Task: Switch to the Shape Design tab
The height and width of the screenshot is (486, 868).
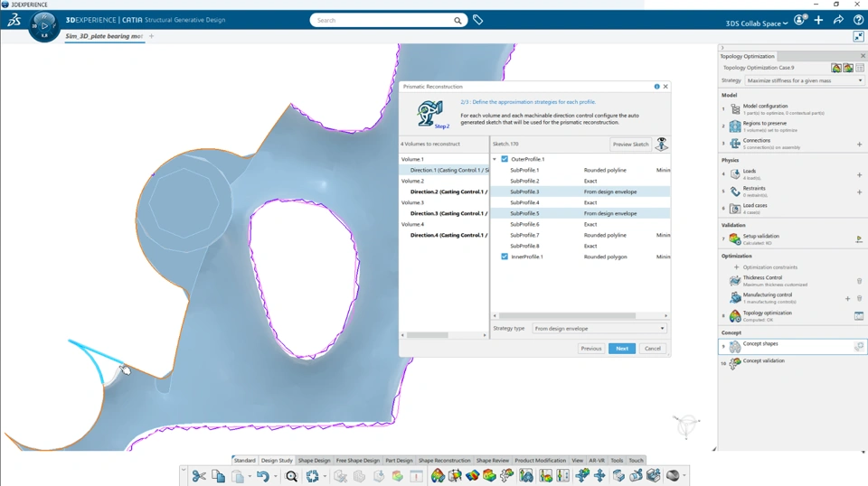Action: (314, 461)
